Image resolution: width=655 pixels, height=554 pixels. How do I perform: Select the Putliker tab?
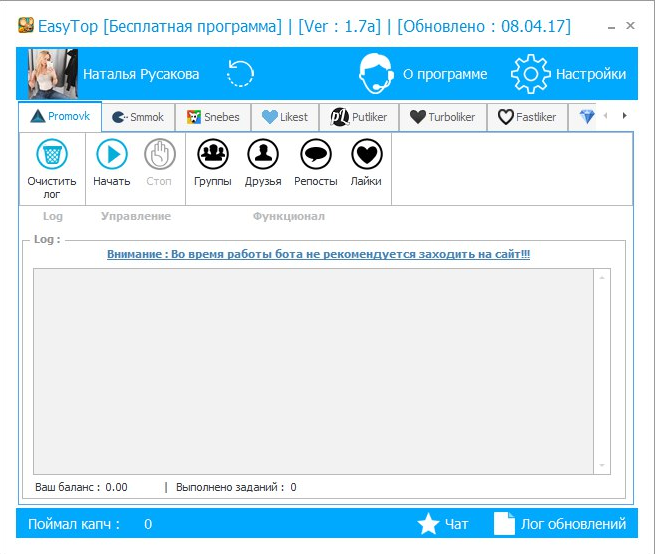[x=360, y=117]
